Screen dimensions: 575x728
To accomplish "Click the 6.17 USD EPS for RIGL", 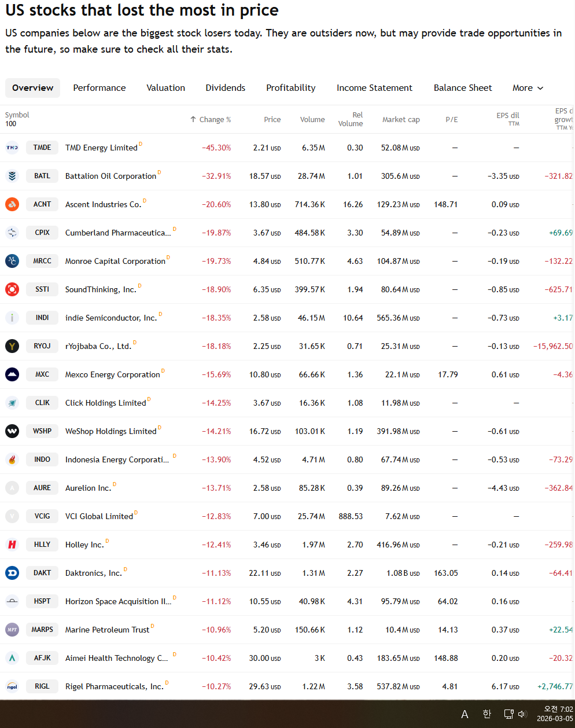I will (506, 686).
